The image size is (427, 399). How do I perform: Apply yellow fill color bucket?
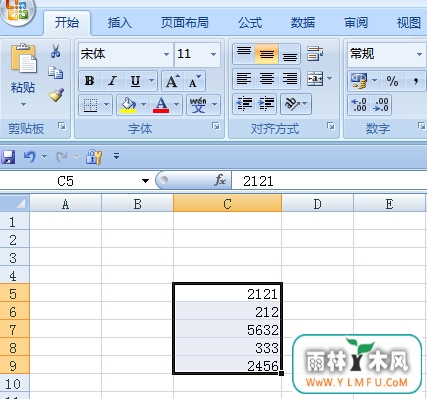click(x=128, y=105)
